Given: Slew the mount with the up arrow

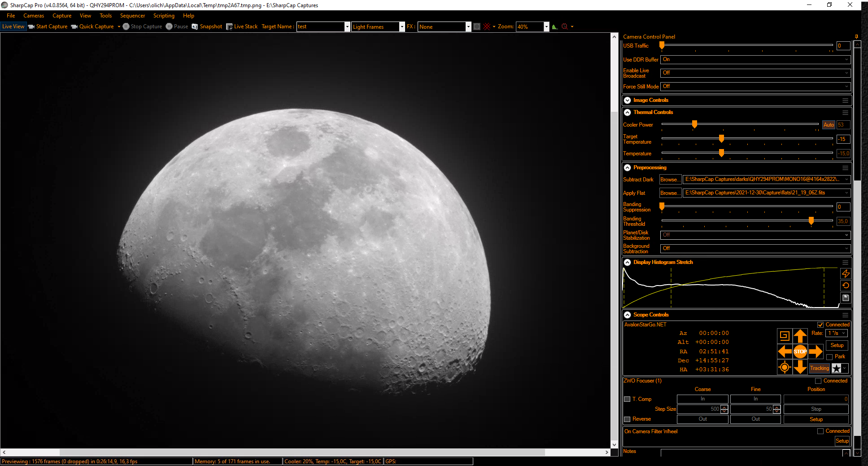Looking at the screenshot, I should point(800,336).
